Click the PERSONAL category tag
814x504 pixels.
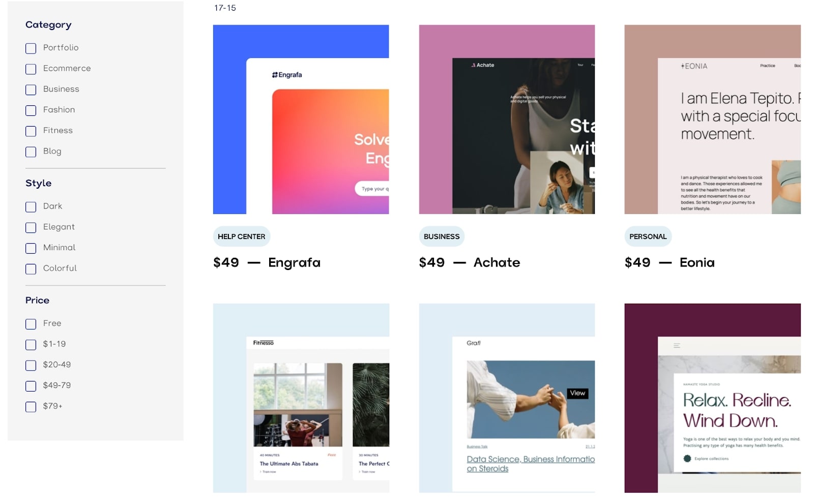click(x=648, y=236)
